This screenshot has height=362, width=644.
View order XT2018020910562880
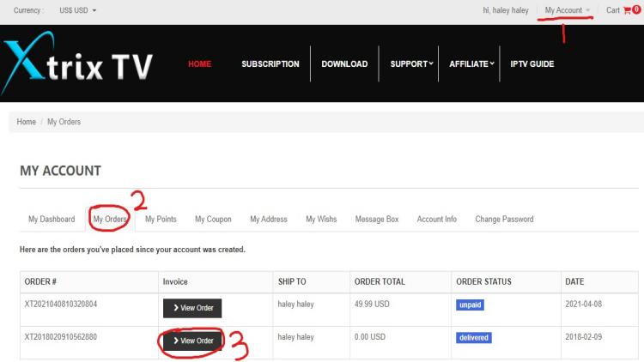coord(192,341)
